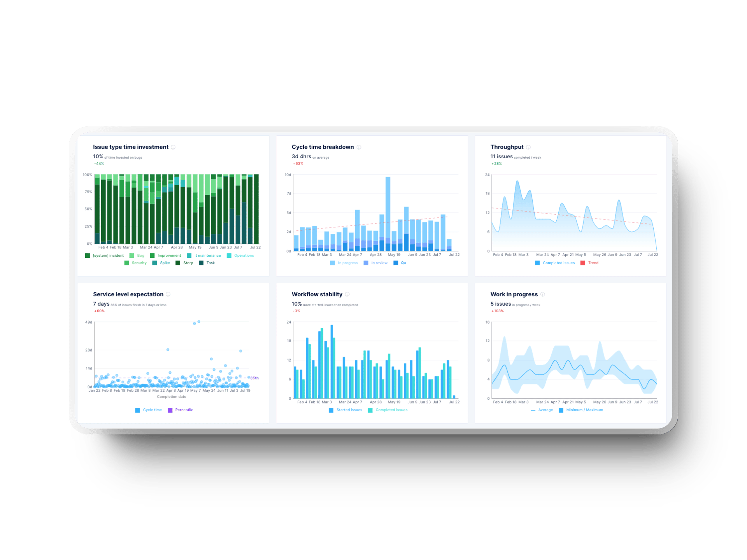The image size is (747, 560).
Task: Click the Trend legend icon under Throughput
Action: [582, 263]
